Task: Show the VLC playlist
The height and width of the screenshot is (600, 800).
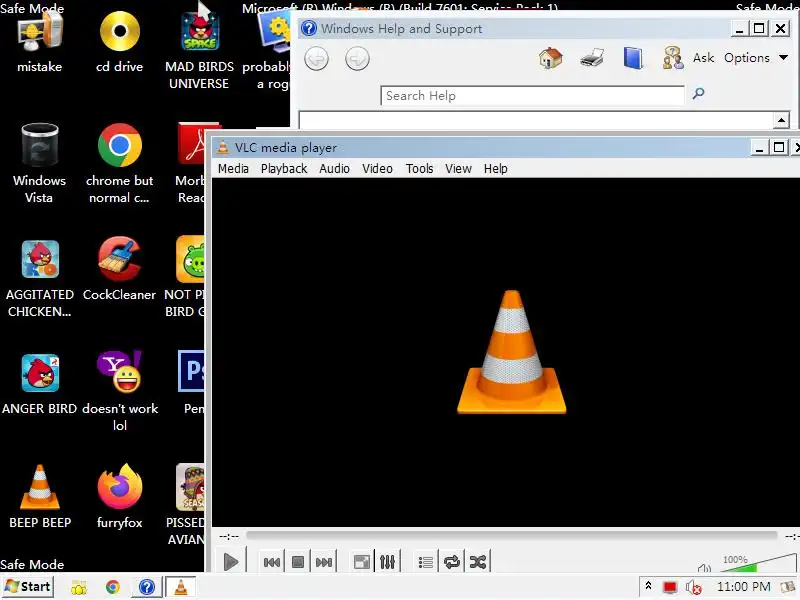Action: pos(426,562)
